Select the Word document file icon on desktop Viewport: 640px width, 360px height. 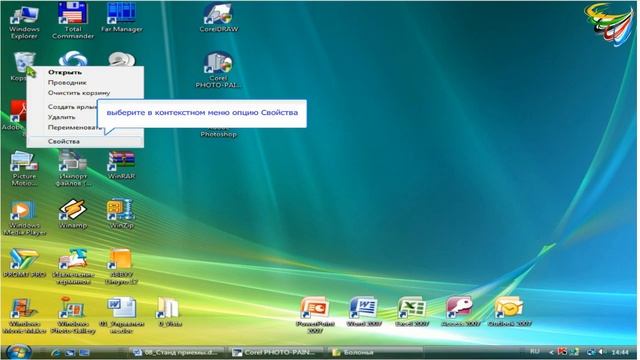pyautogui.click(x=121, y=315)
